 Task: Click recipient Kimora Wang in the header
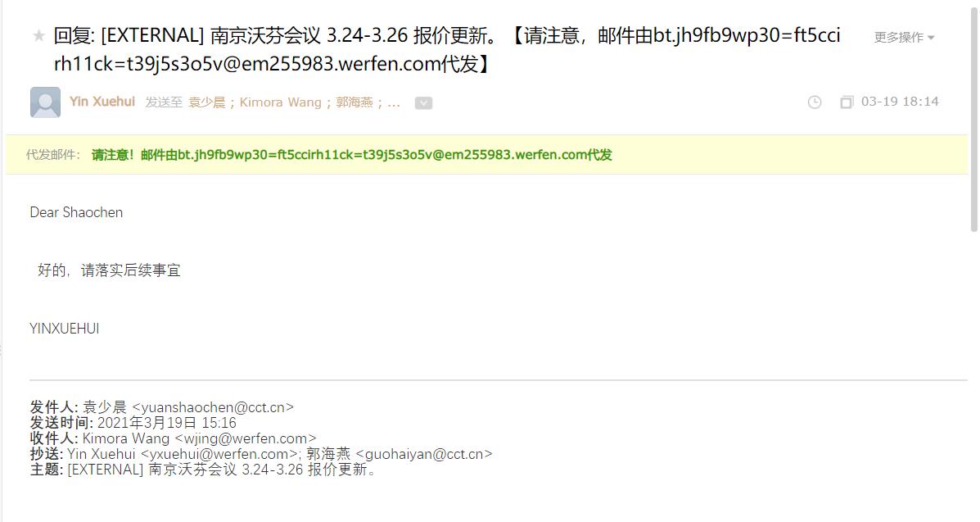coord(280,102)
